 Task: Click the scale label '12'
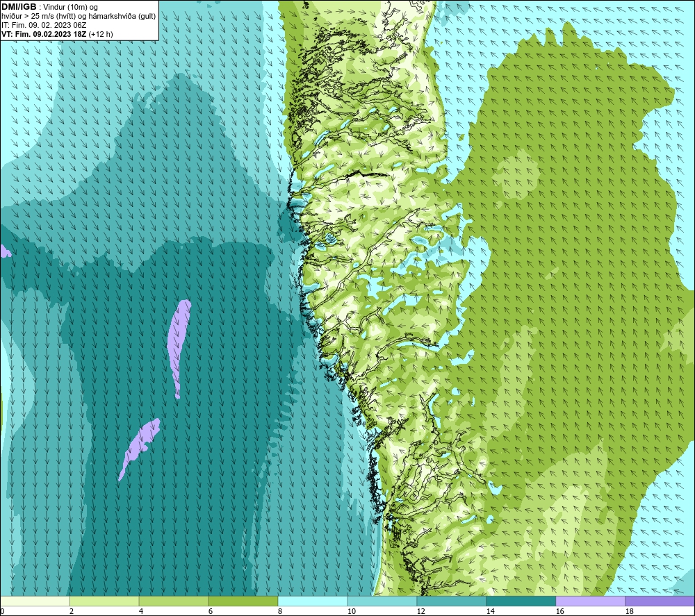pyautogui.click(x=420, y=611)
